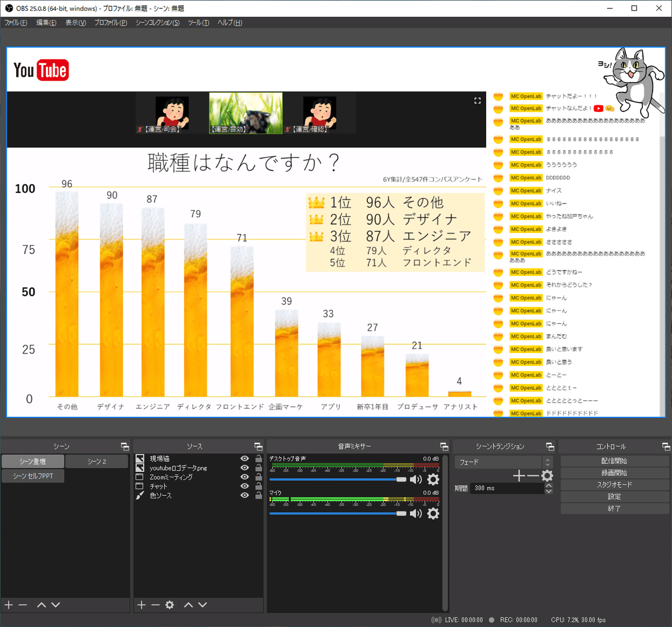Viewport: 672px width, 627px height.
Task: Select the 現場猫 source row
Action: 199,458
